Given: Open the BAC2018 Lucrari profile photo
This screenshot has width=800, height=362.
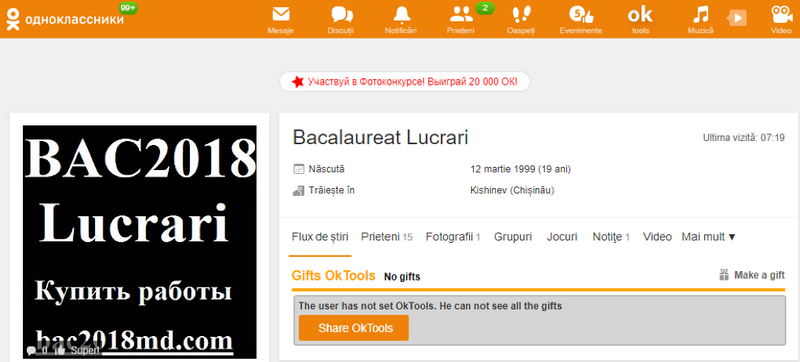Looking at the screenshot, I should 140,242.
